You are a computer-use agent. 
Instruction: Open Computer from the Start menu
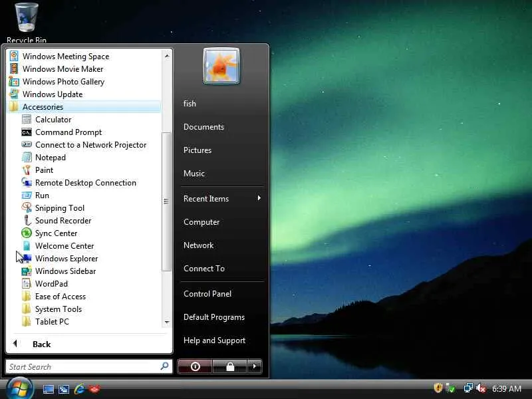pyautogui.click(x=201, y=222)
